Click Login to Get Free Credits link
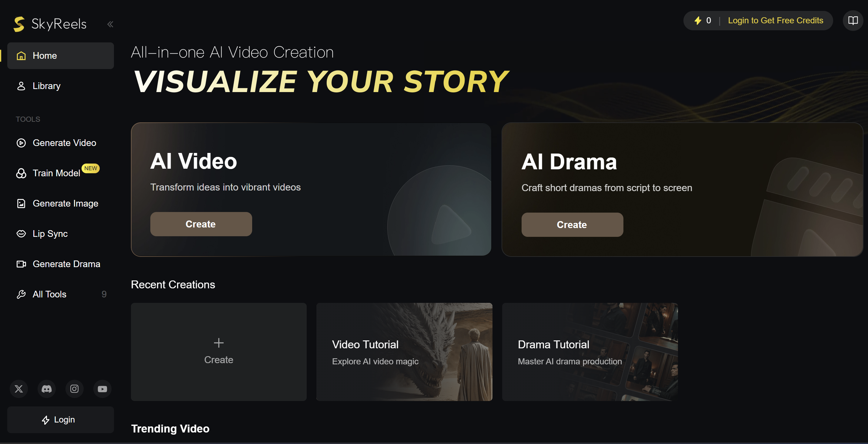 point(775,21)
